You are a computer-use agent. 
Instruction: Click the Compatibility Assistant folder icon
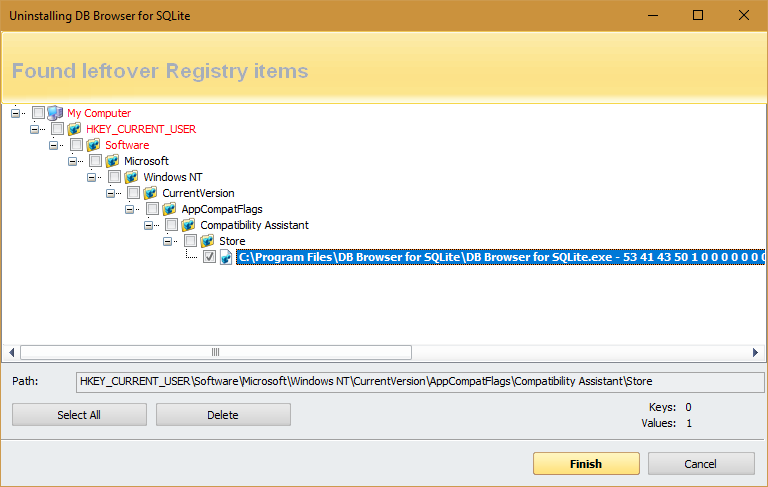[x=189, y=225]
